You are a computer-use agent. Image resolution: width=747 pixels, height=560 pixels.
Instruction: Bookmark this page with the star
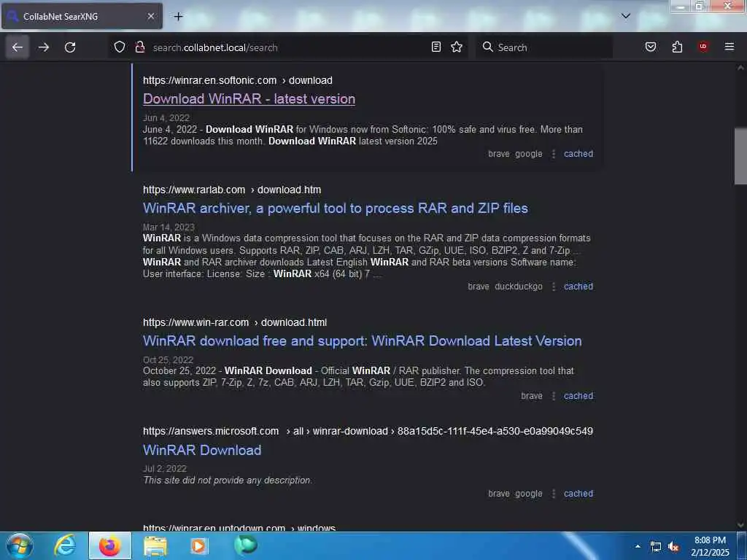click(457, 47)
